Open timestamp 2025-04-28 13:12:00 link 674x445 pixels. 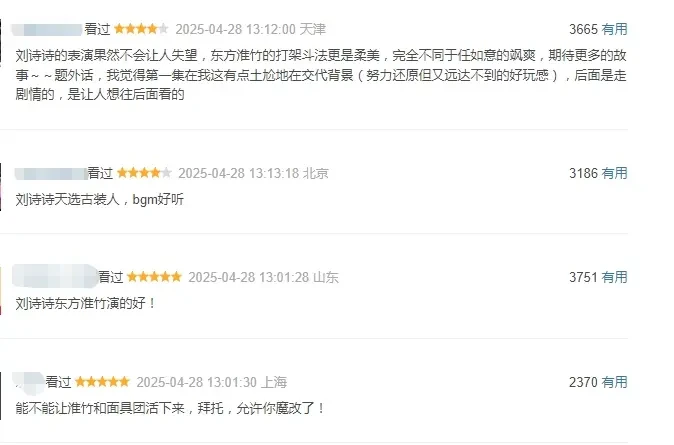pyautogui.click(x=236, y=29)
